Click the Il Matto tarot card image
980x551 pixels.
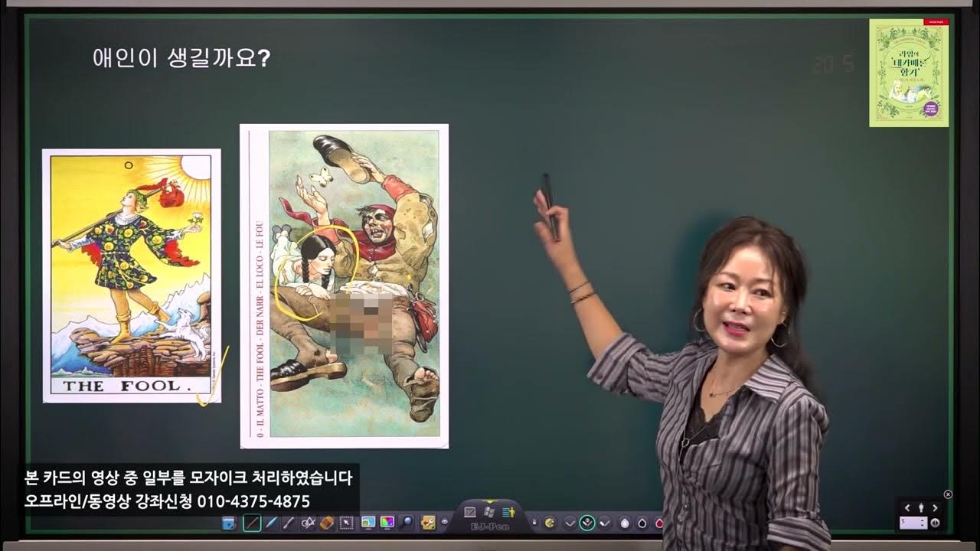point(344,286)
